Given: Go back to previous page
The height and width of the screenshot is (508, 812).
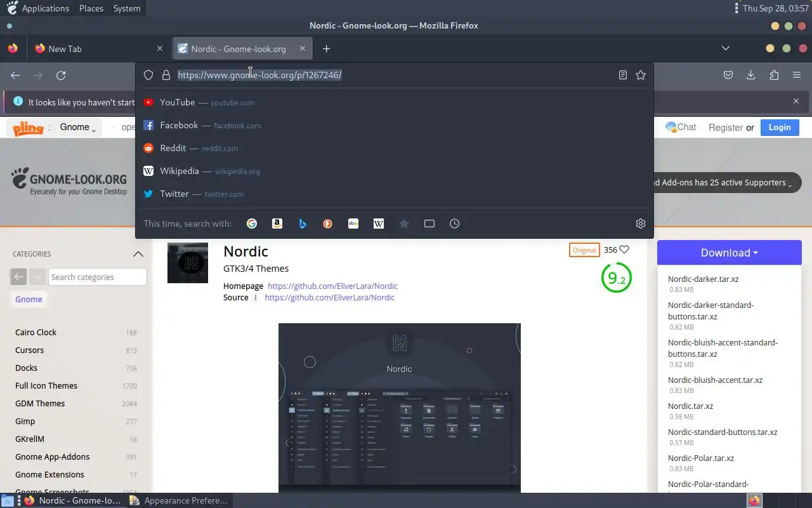Looking at the screenshot, I should point(15,75).
